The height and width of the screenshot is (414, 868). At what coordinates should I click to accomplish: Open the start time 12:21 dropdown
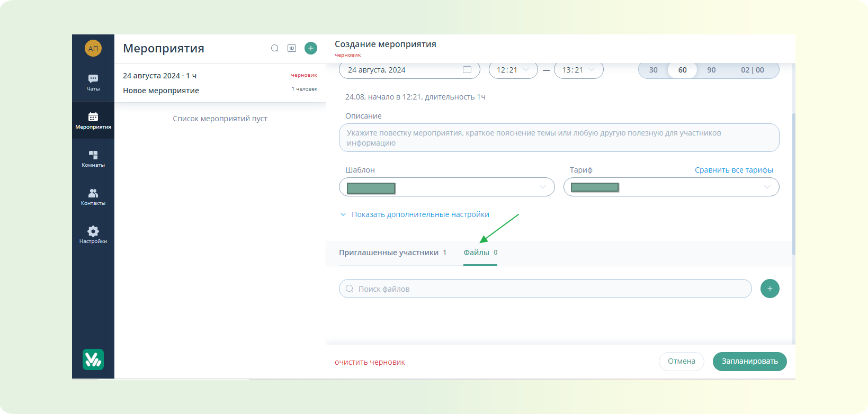pos(513,70)
